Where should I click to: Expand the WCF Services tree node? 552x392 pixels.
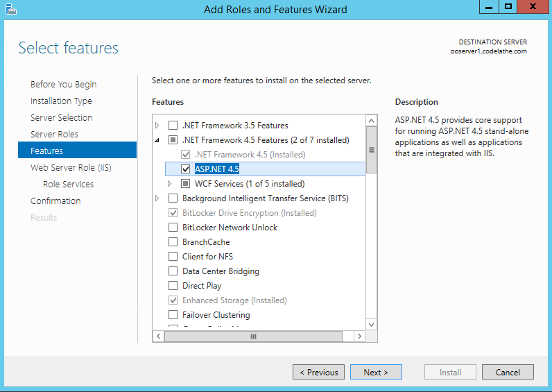(170, 184)
